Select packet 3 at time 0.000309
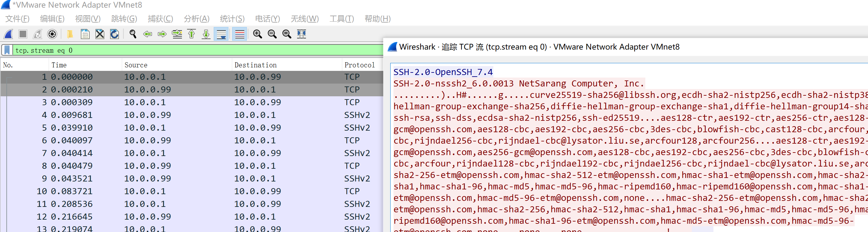868x232 pixels. pyautogui.click(x=192, y=102)
